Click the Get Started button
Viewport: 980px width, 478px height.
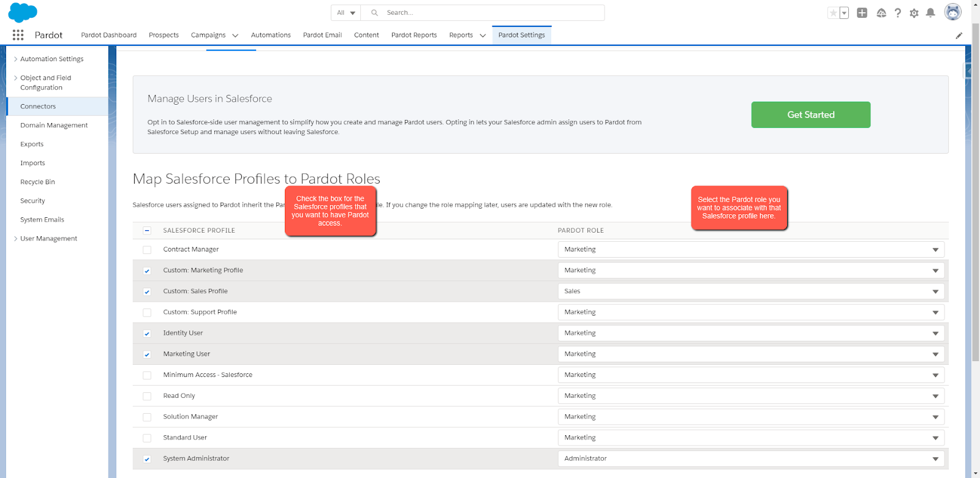(810, 114)
